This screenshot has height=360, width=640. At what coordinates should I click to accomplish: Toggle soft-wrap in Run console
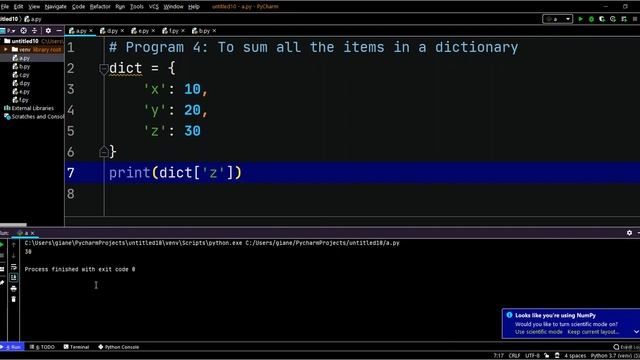pyautogui.click(x=13, y=267)
